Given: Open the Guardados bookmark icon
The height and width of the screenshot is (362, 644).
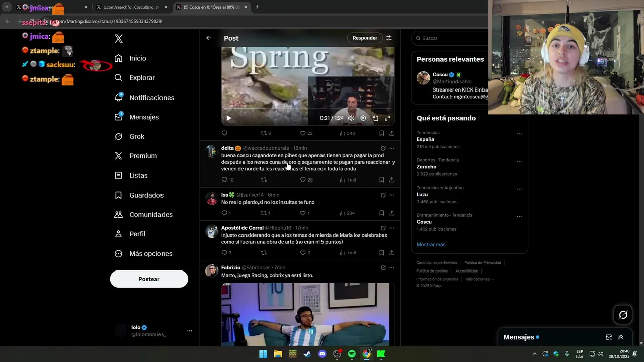Looking at the screenshot, I should click(x=118, y=195).
